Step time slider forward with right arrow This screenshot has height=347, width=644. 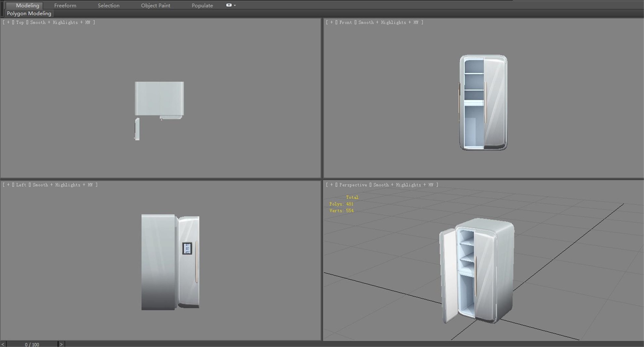coord(61,344)
